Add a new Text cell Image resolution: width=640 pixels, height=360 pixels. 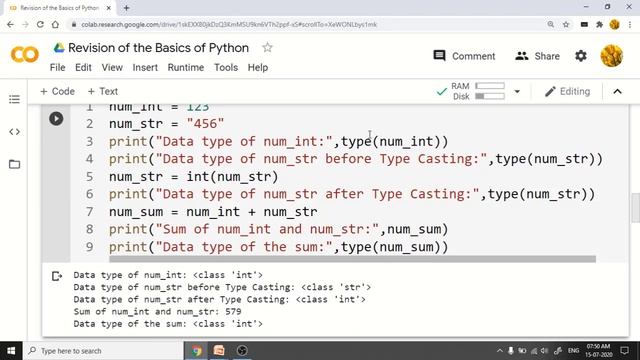tap(103, 91)
